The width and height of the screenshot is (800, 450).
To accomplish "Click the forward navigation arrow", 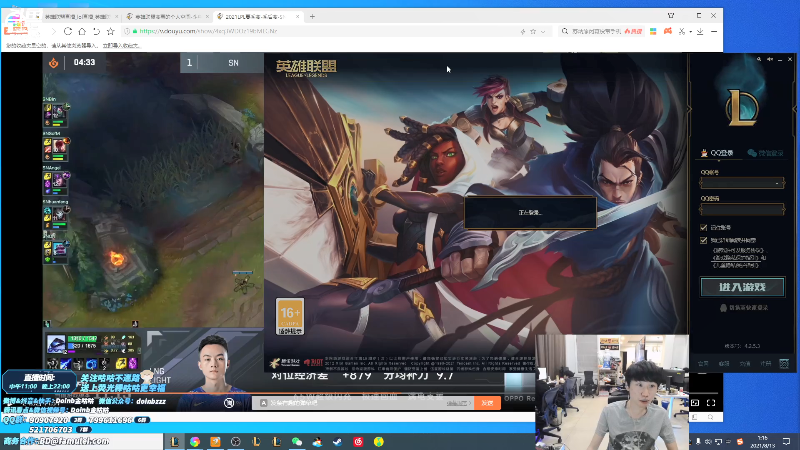I will tap(53, 31).
